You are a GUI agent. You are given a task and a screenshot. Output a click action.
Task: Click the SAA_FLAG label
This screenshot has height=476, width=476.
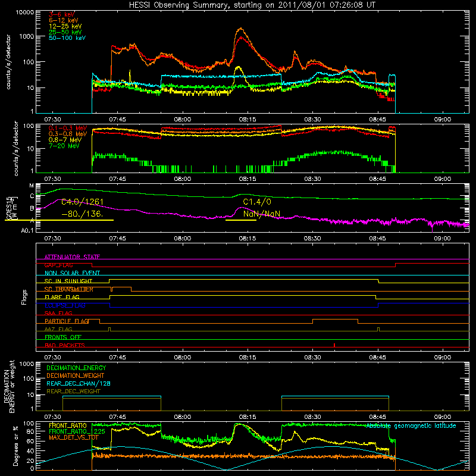click(x=58, y=313)
